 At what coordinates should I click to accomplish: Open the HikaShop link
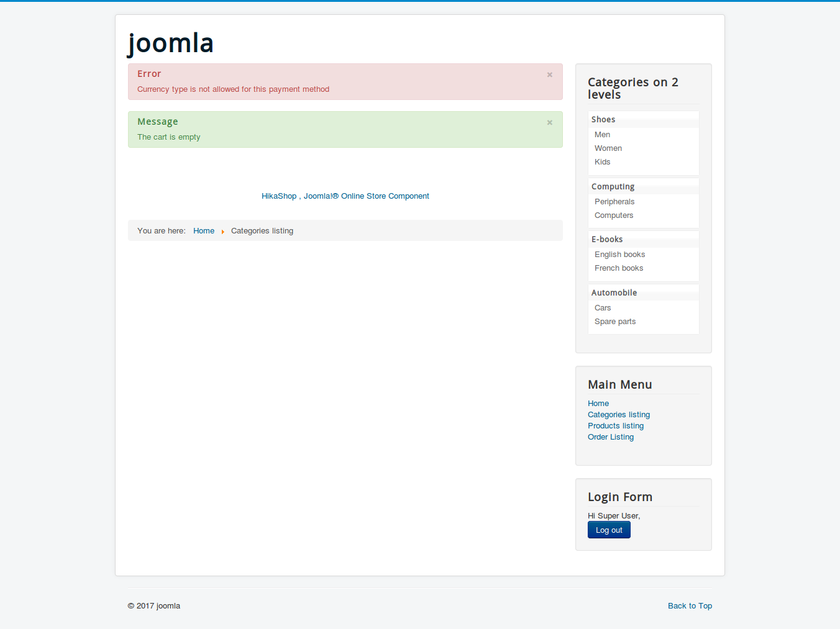point(279,196)
